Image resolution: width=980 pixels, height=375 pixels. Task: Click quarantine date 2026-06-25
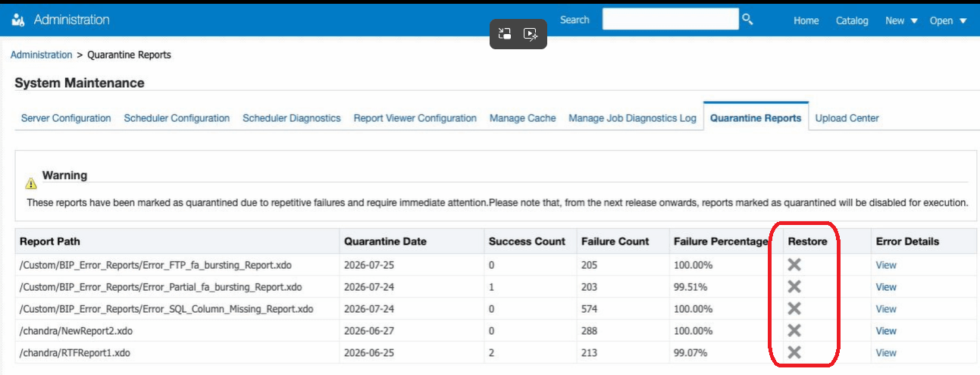coord(369,353)
